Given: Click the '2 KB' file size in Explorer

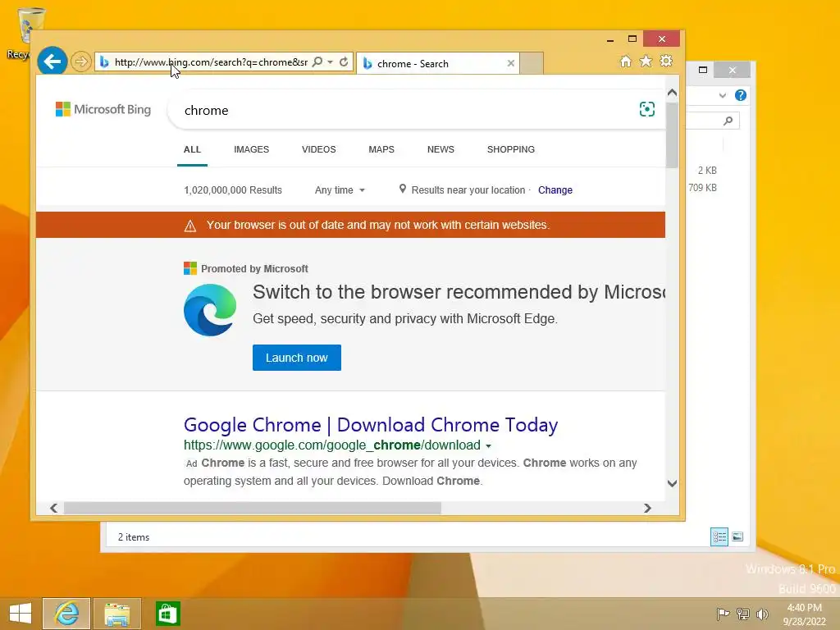Looking at the screenshot, I should pyautogui.click(x=707, y=171).
